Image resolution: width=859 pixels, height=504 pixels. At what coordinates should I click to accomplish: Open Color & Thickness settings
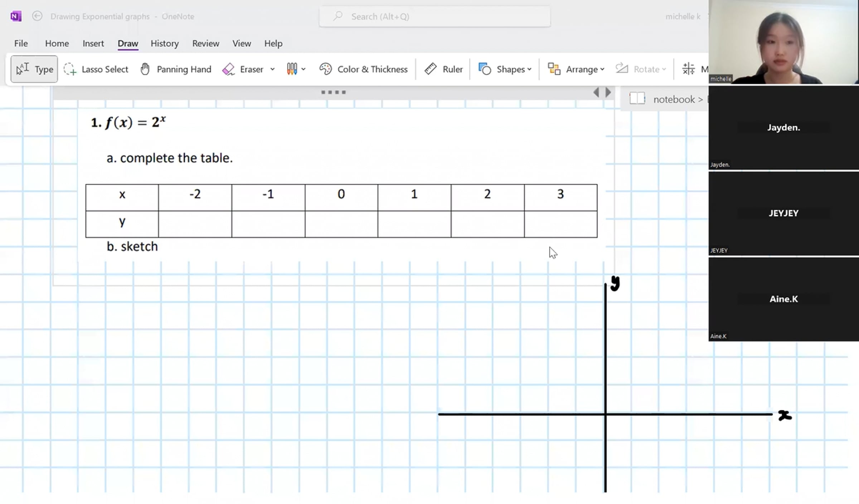363,69
